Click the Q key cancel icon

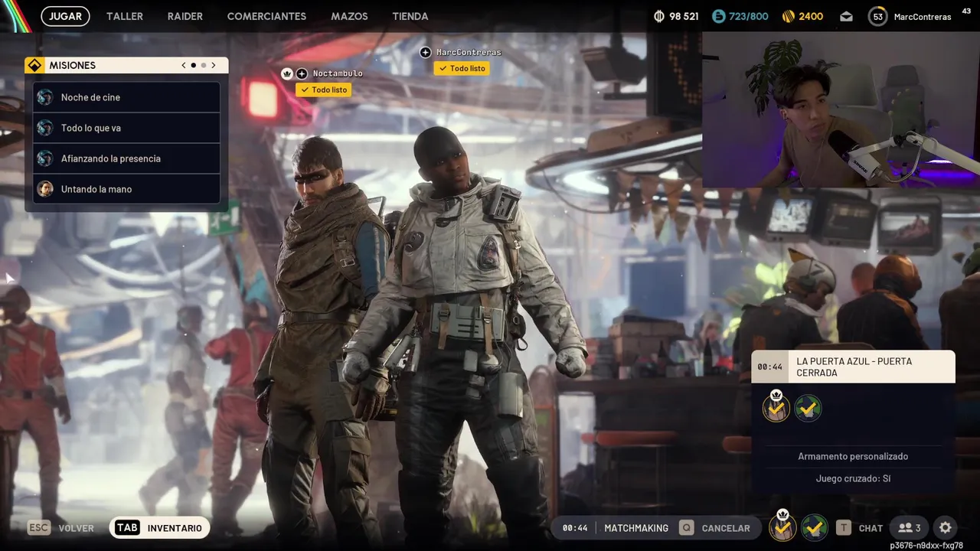pos(687,527)
